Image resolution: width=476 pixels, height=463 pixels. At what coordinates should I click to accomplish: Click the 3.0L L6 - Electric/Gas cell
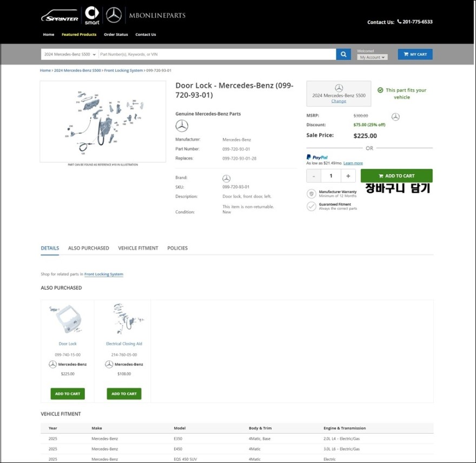click(x=341, y=449)
